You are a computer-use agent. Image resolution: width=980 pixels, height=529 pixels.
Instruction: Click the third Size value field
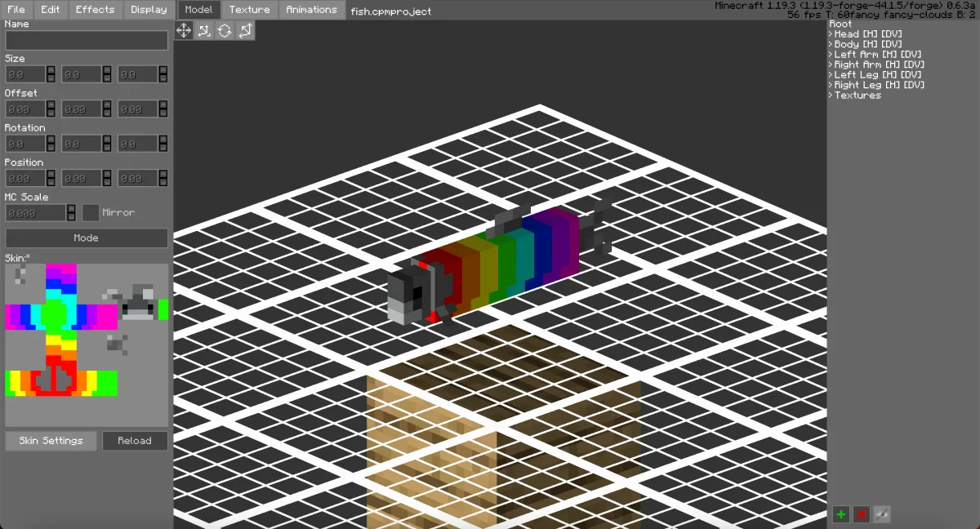(x=138, y=74)
